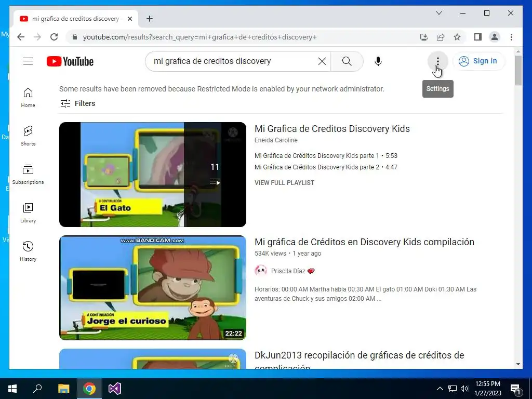
Task: Open El Gato playlist thumbnail
Action: [x=153, y=175]
